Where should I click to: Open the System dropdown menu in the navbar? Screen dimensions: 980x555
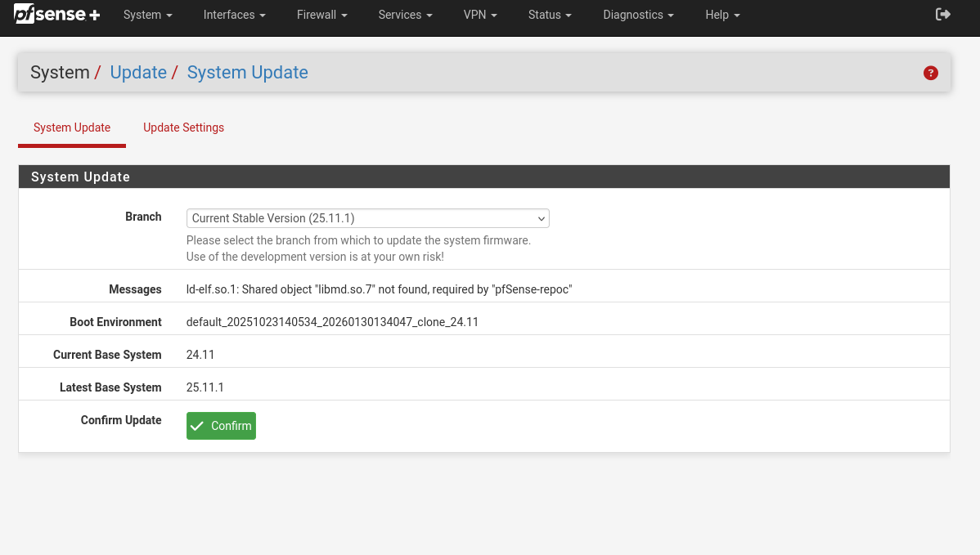tap(147, 15)
